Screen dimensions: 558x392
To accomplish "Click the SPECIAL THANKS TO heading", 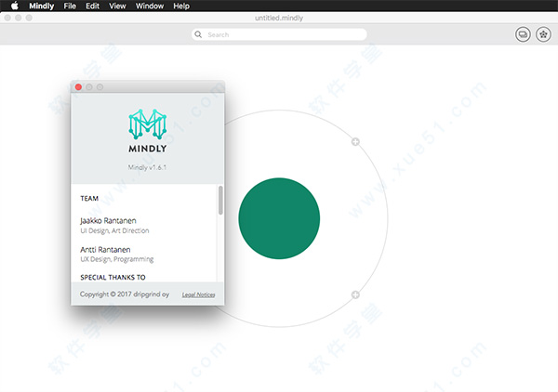I will (x=113, y=277).
